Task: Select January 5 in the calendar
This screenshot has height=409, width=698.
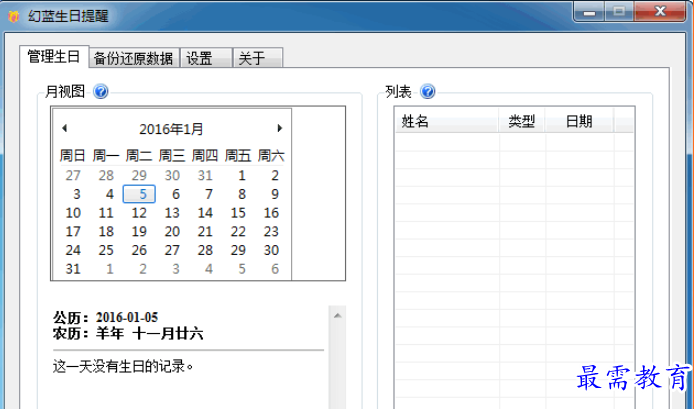Action: click(x=139, y=194)
